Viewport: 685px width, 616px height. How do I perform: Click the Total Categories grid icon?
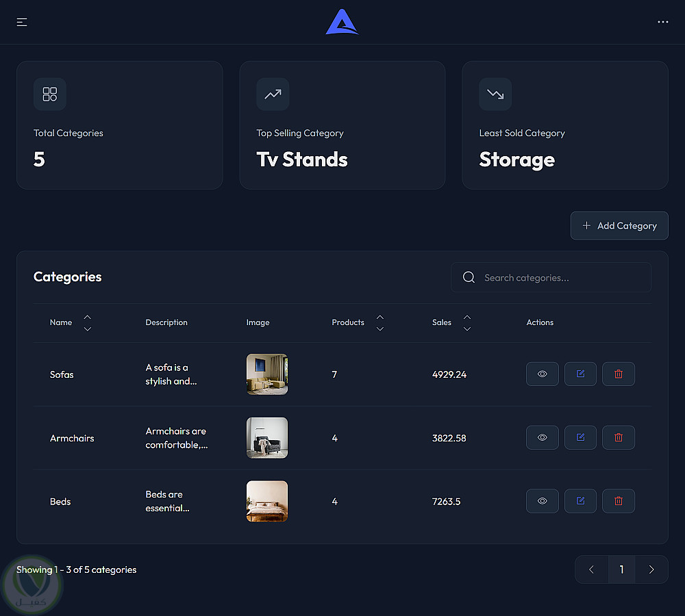[50, 94]
